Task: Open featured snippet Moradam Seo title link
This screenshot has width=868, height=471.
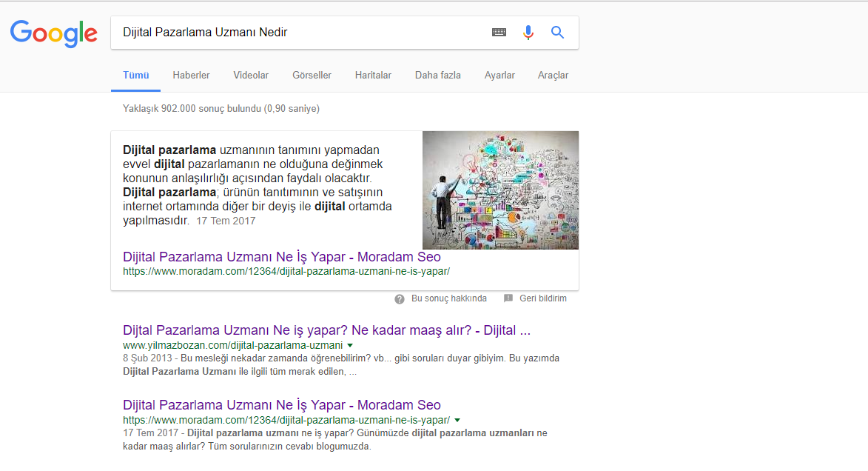Action: 282,257
